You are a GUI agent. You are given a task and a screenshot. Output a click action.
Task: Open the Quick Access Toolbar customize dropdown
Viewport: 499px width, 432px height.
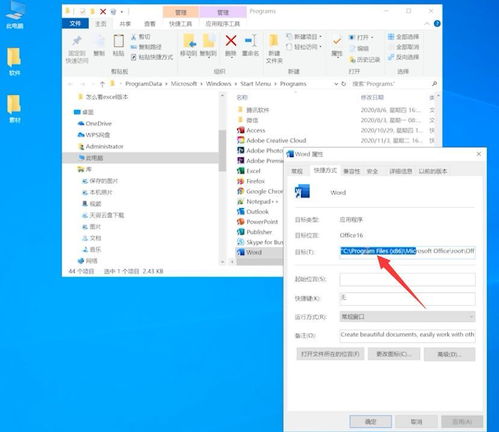122,12
